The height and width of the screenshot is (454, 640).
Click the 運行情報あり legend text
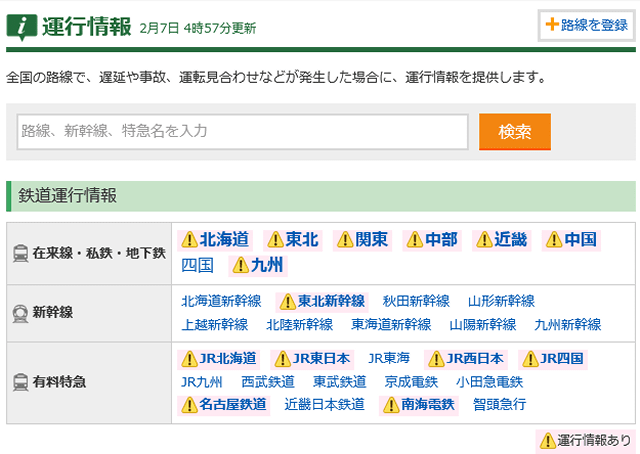[x=594, y=441]
